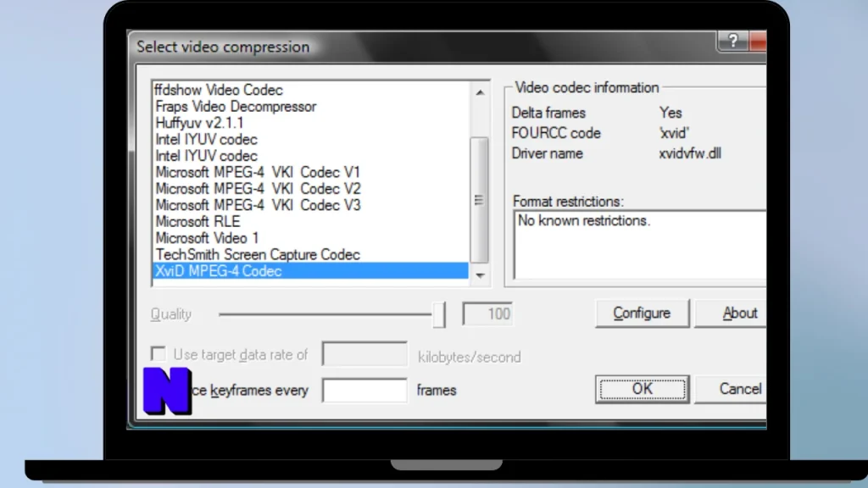Click the codec list scrollbar thumb

point(480,200)
